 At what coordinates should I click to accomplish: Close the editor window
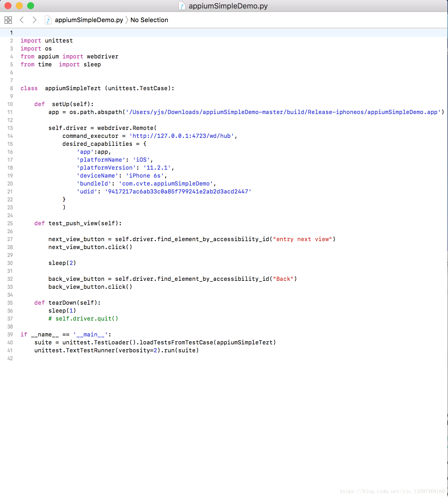click(8, 5)
